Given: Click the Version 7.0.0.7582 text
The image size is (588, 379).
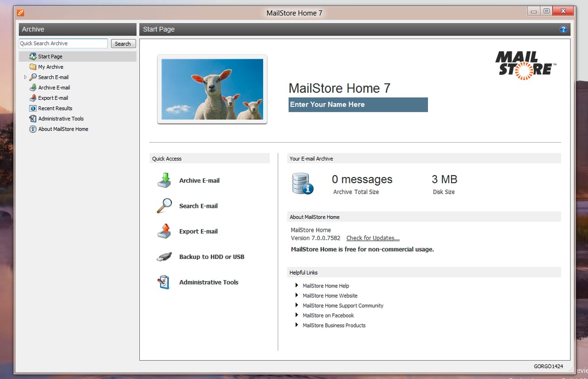Looking at the screenshot, I should (316, 238).
